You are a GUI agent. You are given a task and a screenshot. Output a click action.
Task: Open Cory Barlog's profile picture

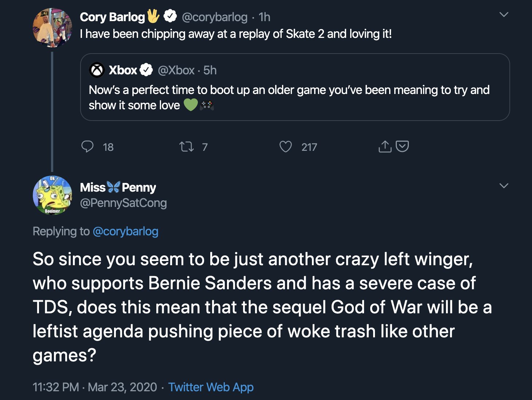pyautogui.click(x=52, y=28)
